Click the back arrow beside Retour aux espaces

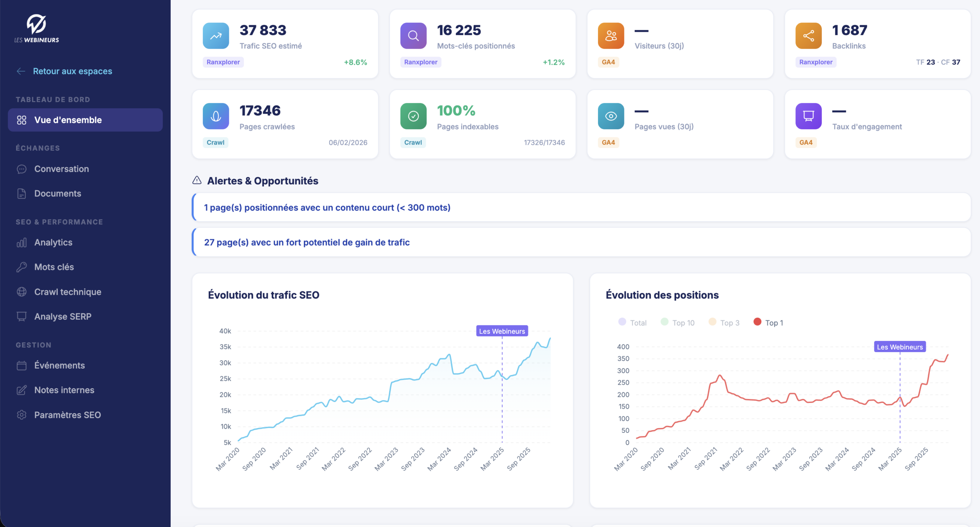click(21, 71)
